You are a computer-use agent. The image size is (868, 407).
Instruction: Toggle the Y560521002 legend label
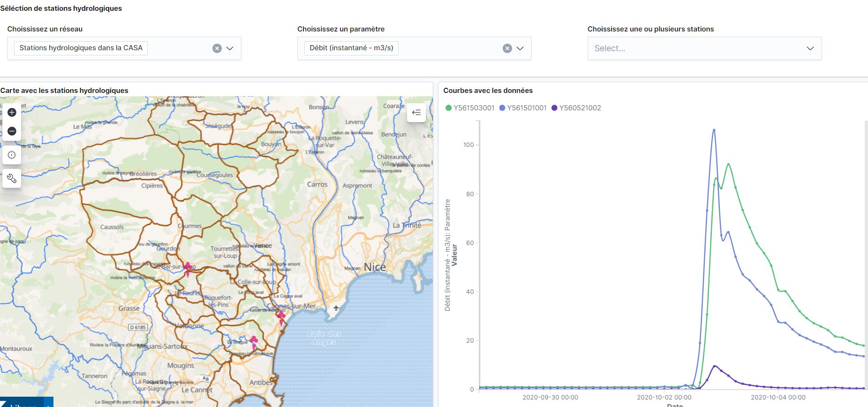(x=580, y=108)
